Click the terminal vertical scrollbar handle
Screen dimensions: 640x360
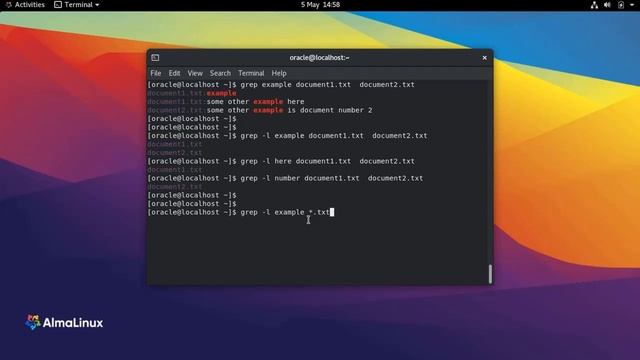tap(490, 273)
